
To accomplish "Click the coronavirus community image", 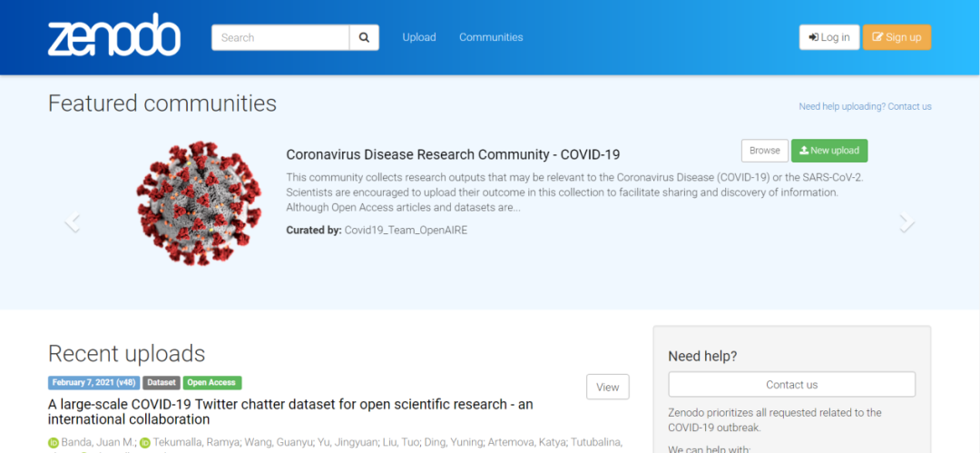I will pyautogui.click(x=199, y=202).
